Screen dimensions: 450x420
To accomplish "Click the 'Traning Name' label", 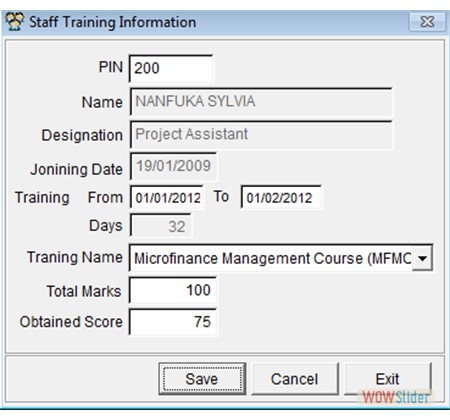I will click(75, 257).
